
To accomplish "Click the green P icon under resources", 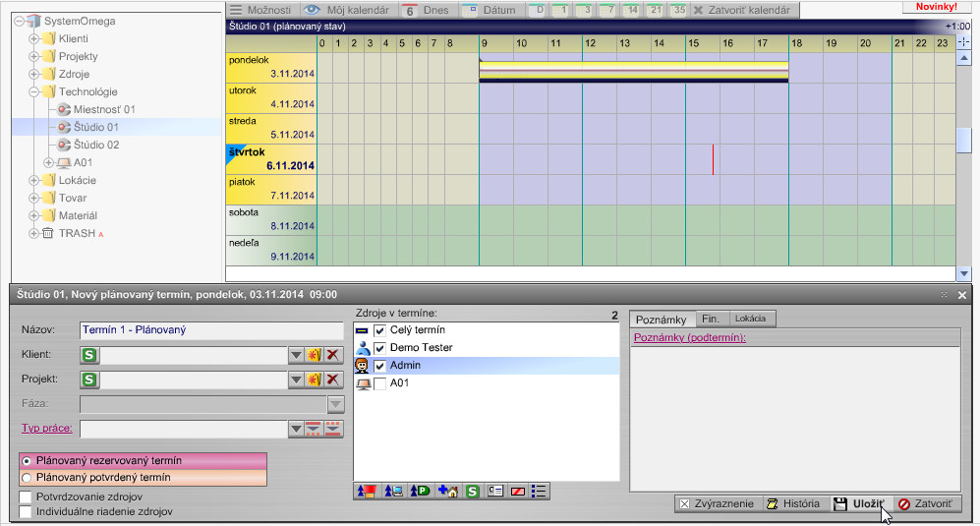I will click(x=420, y=491).
